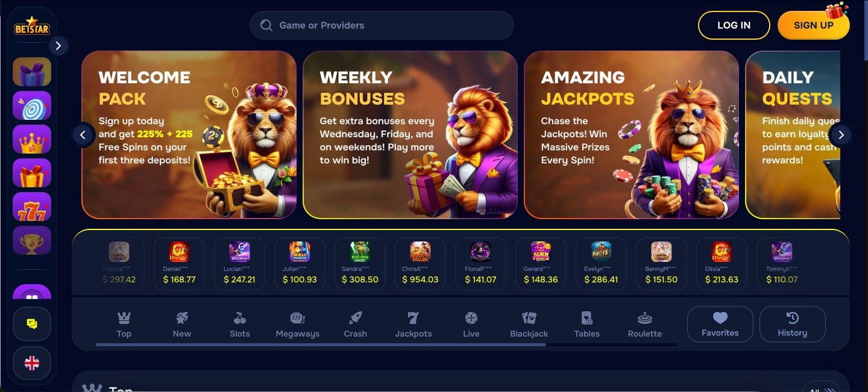868x392 pixels.
Task: Show previous promo banner with left arrow
Action: [x=84, y=135]
